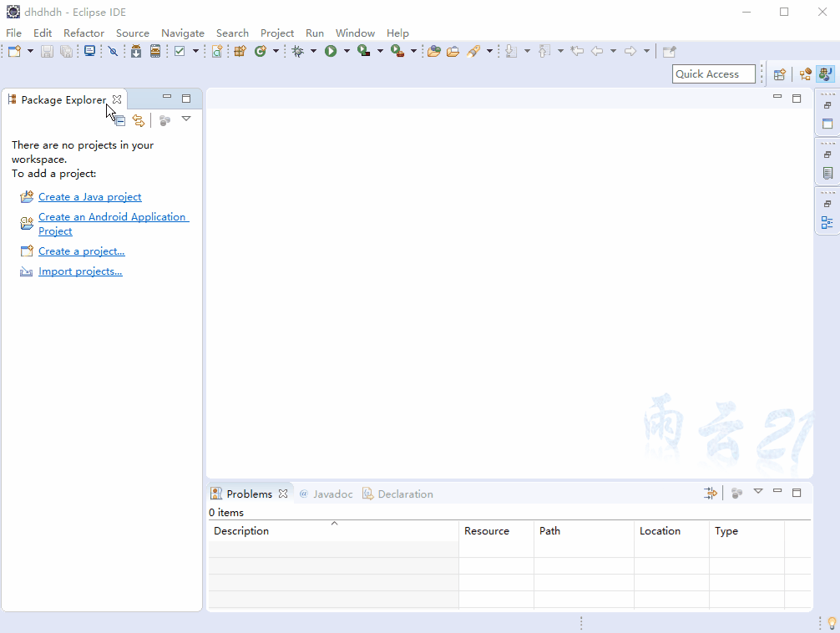Open the Terminal monitor icon in toolbar

point(89,52)
